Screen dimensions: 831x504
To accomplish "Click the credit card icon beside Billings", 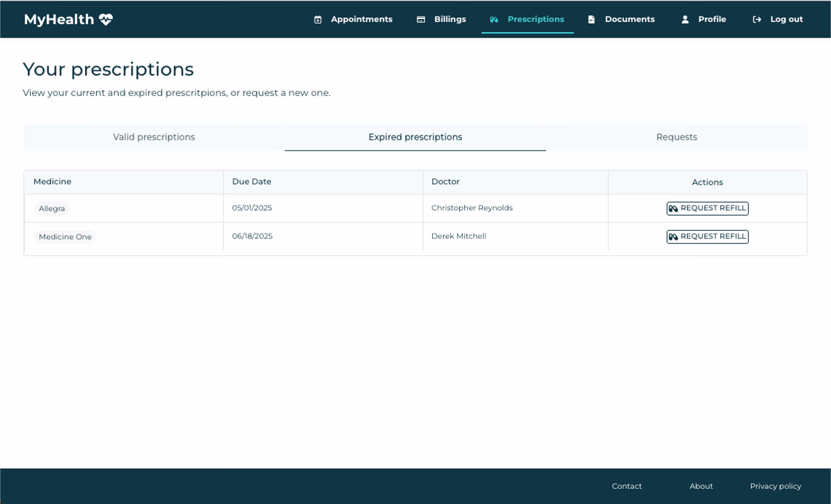I will (x=420, y=20).
